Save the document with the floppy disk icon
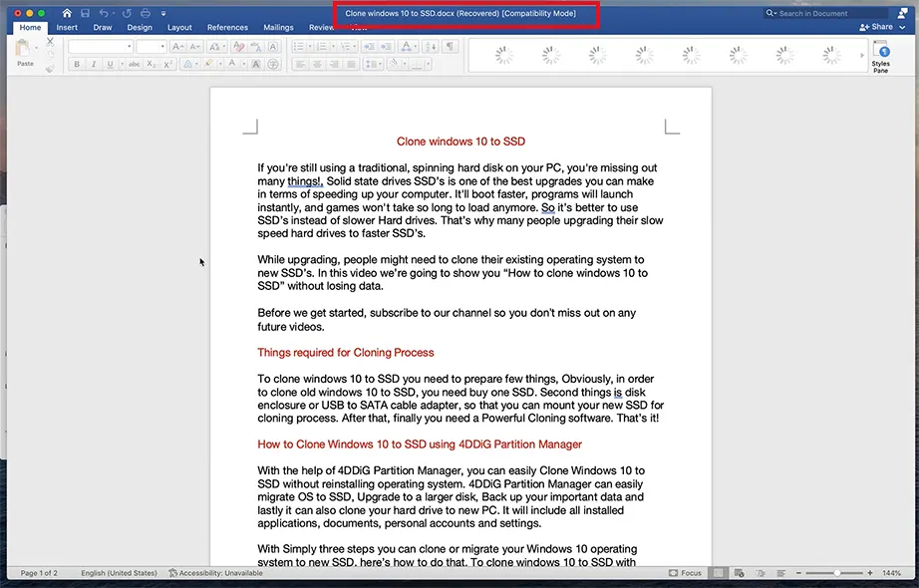The width and height of the screenshot is (919, 588). coord(85,13)
